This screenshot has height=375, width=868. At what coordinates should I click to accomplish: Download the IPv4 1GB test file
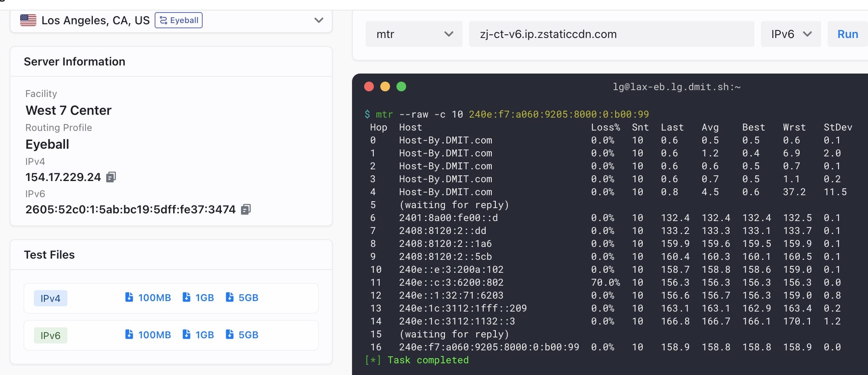198,298
